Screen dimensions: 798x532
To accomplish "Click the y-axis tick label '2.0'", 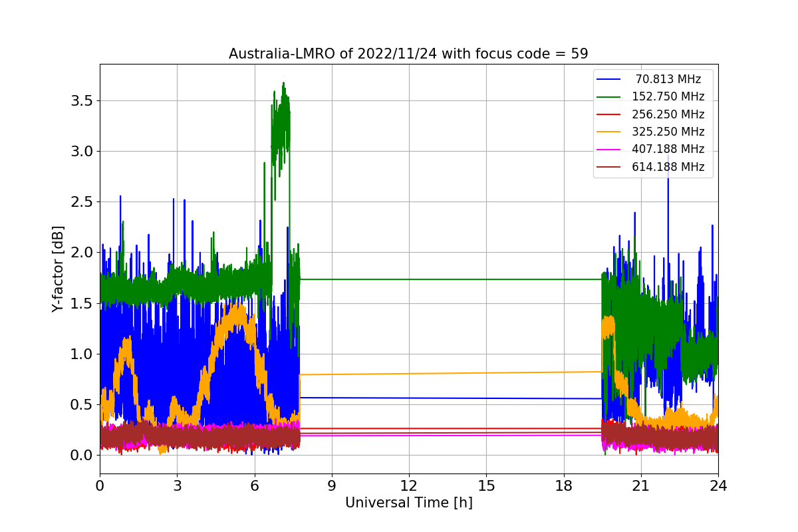I will pos(82,252).
